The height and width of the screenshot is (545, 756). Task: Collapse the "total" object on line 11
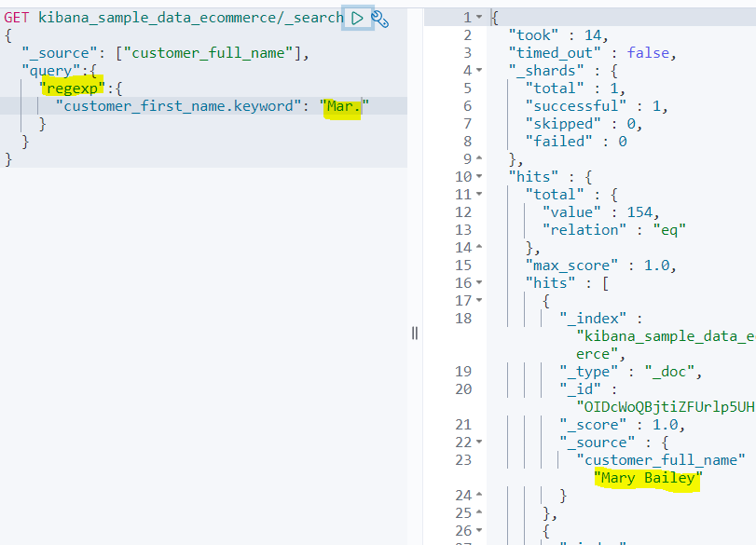(479, 194)
